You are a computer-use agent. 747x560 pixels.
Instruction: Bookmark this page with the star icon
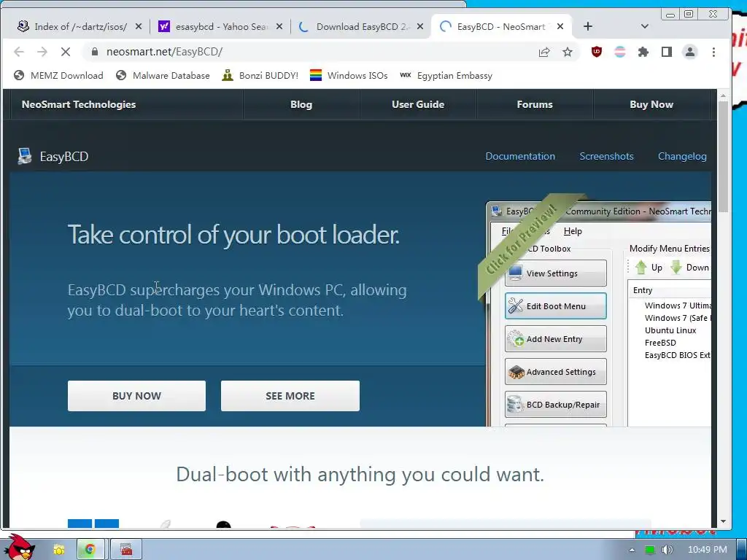[x=567, y=52]
